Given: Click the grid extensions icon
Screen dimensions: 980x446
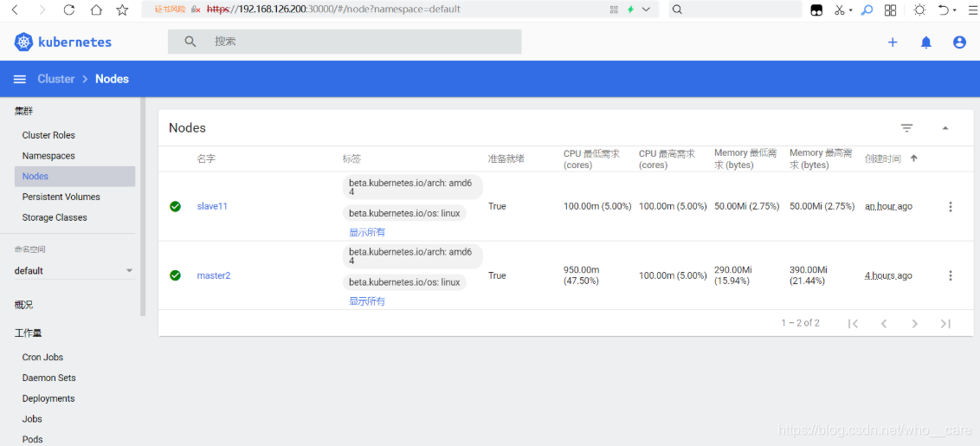Looking at the screenshot, I should [891, 10].
